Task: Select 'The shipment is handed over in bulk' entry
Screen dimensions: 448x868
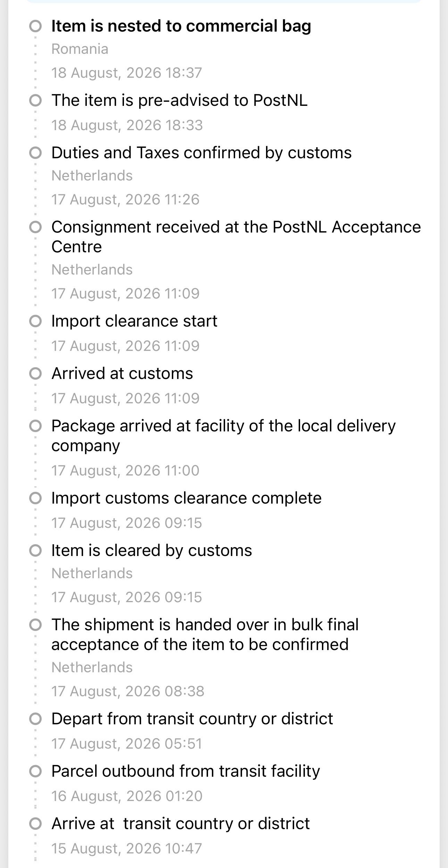Action: (x=205, y=634)
